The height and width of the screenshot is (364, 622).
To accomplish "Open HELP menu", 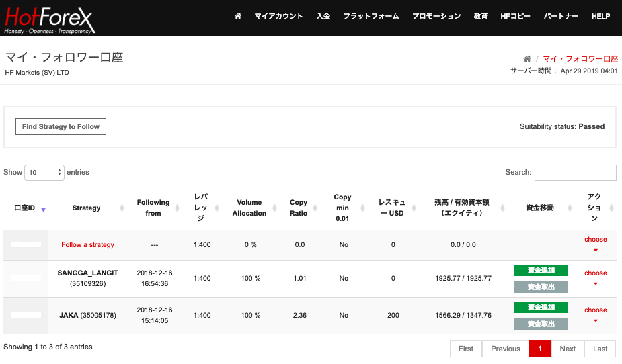I will coord(600,16).
